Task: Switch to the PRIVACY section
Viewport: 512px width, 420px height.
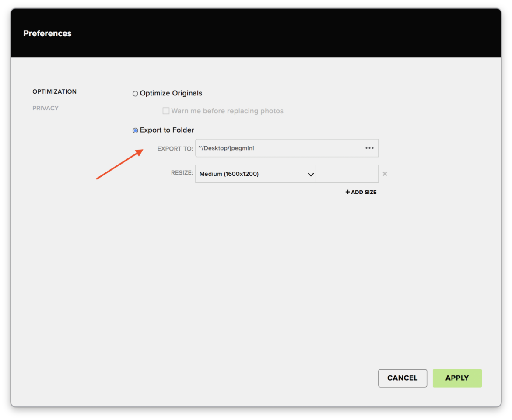Action: [x=46, y=108]
